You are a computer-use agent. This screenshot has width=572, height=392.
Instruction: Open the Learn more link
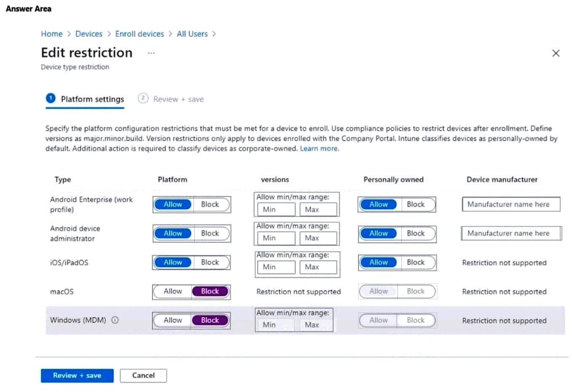[319, 149]
